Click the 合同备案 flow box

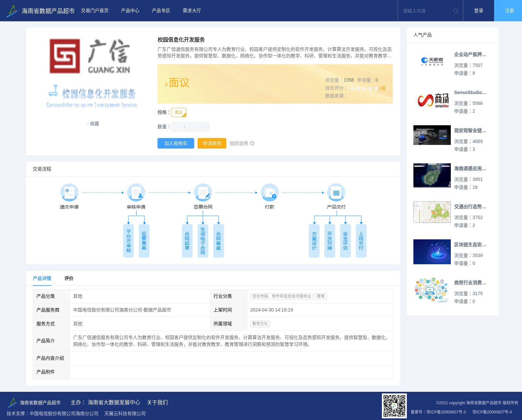coord(219,241)
